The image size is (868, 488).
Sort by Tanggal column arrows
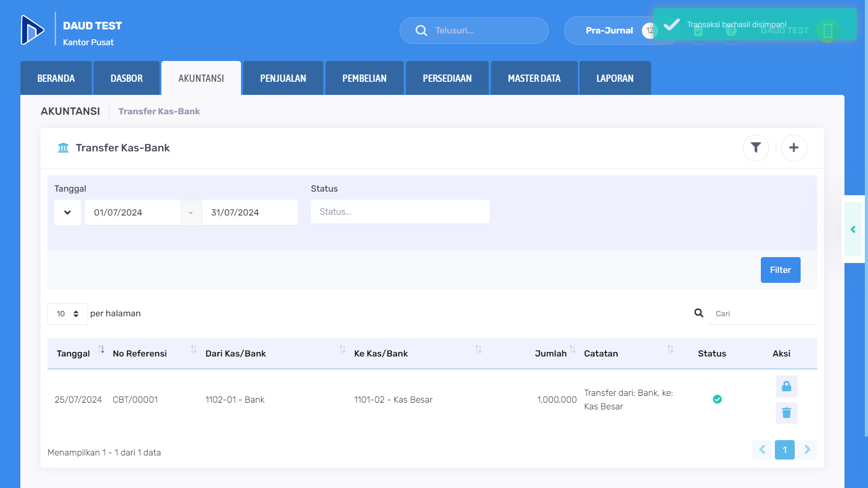pyautogui.click(x=101, y=349)
